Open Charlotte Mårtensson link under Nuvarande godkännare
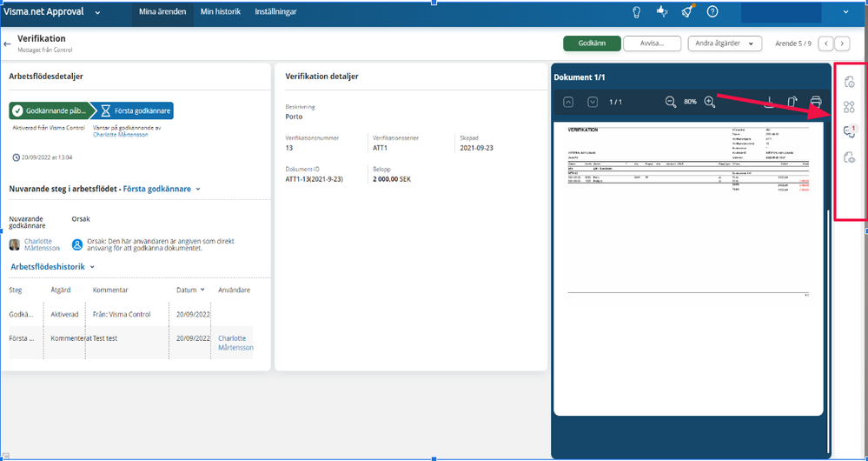This screenshot has height=461, width=868. click(x=42, y=244)
